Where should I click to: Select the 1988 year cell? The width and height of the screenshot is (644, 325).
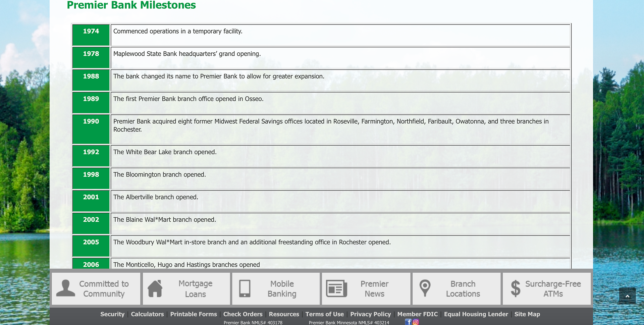[x=91, y=80]
